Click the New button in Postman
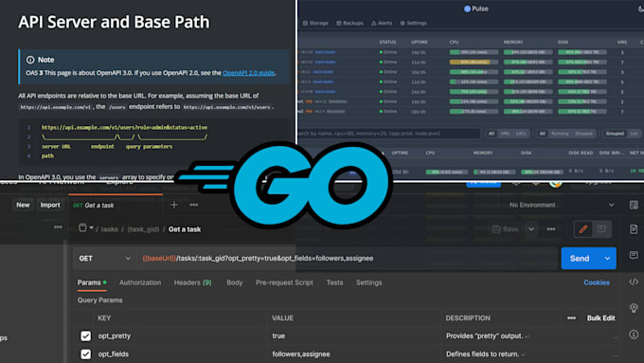Screen dimensions: 644x363 [x=23, y=205]
